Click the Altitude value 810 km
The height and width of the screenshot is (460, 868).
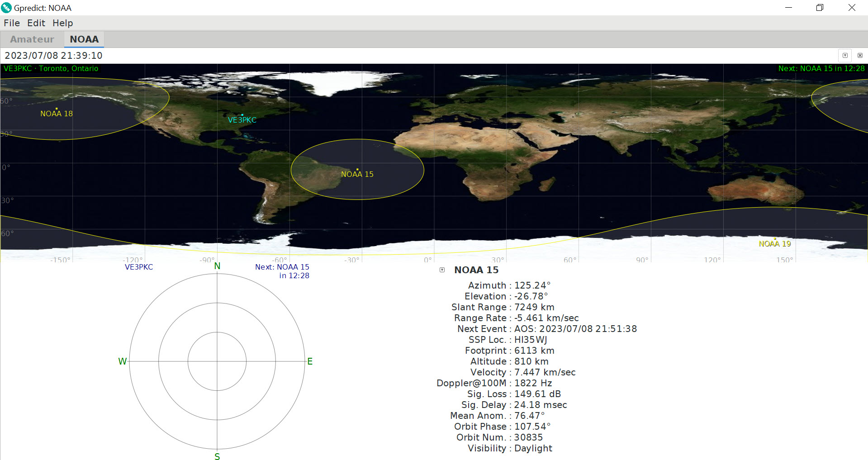531,361
